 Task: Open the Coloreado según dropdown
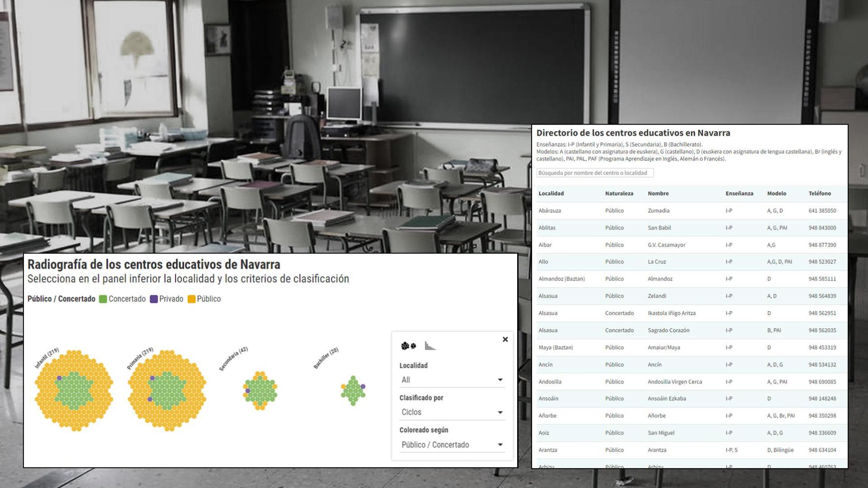tap(452, 445)
